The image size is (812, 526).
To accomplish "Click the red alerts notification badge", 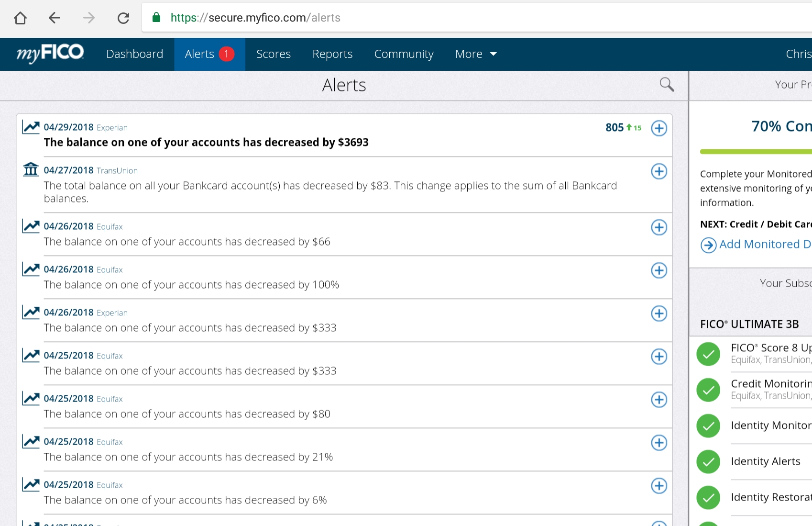I will click(227, 54).
